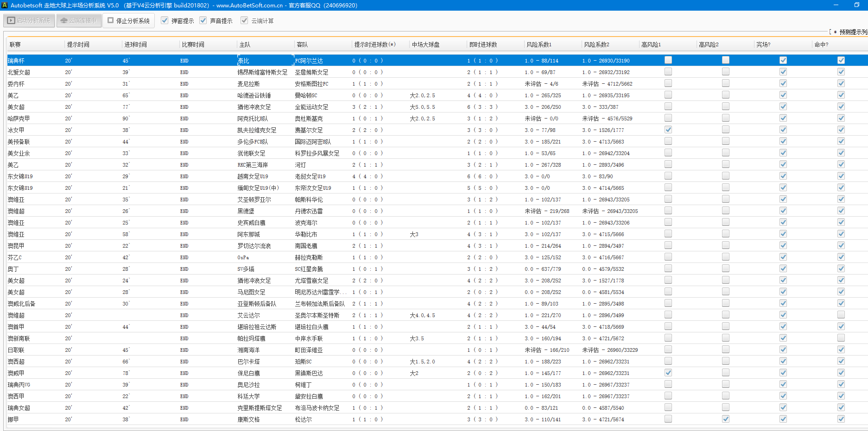Disable the 声音提示 checkbox
The width and height of the screenshot is (868, 431).
coord(203,21)
